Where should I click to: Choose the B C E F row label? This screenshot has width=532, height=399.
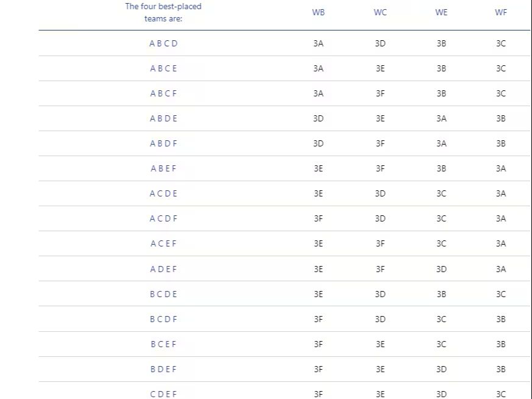click(163, 344)
